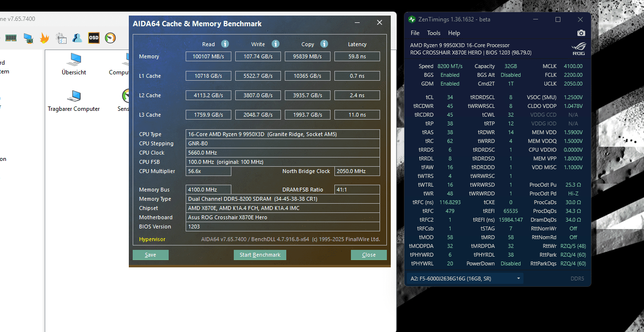Viewport: 644px width, 332px height.
Task: Maximize the ZenTimings window
Action: (x=558, y=19)
